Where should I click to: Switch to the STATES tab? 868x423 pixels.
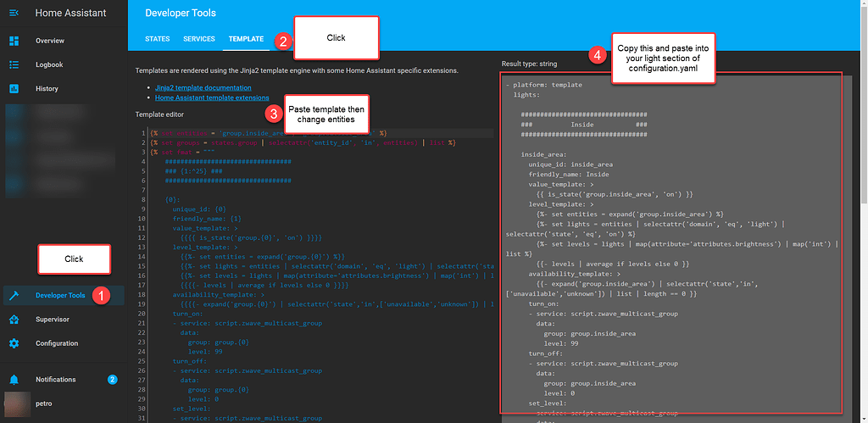[157, 39]
